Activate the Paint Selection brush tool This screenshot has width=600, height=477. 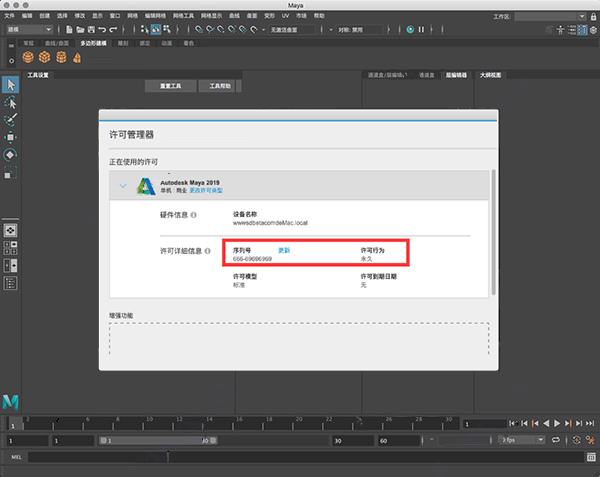point(10,120)
